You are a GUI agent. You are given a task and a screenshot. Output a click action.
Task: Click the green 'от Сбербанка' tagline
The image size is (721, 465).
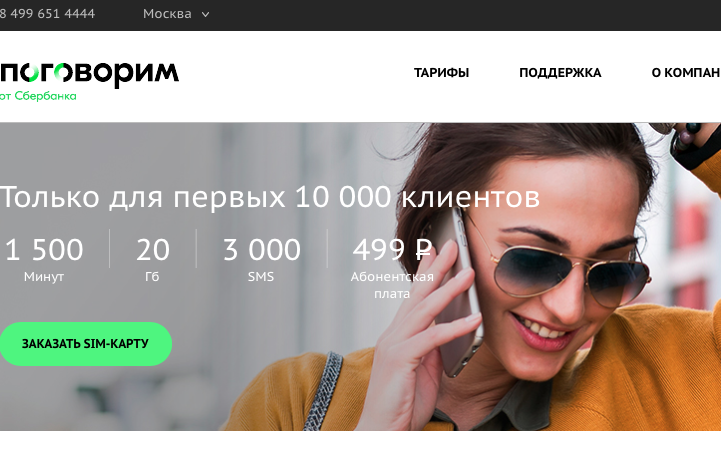click(38, 96)
